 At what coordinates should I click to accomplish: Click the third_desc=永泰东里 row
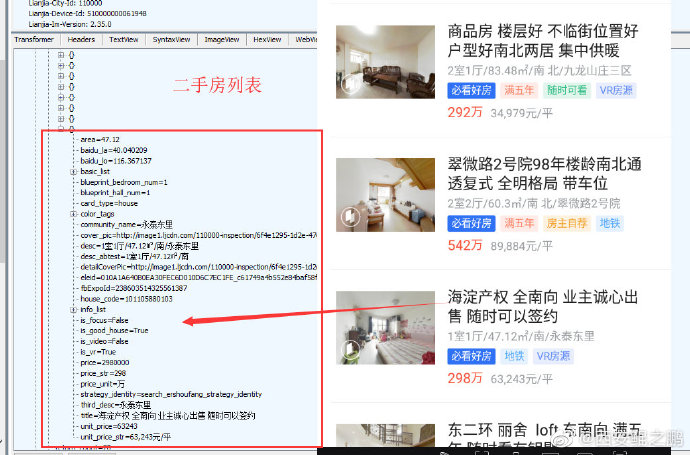[x=116, y=405]
